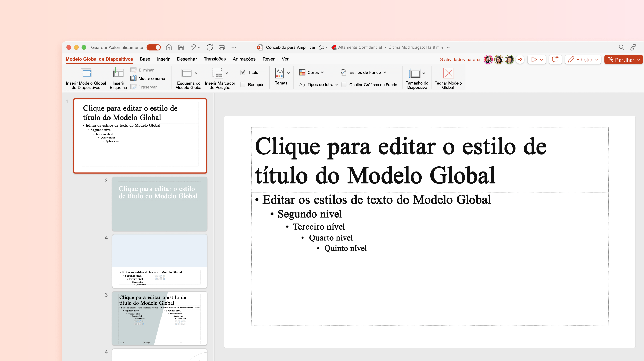
Task: Uncheck the Título checkbox
Action: (243, 72)
